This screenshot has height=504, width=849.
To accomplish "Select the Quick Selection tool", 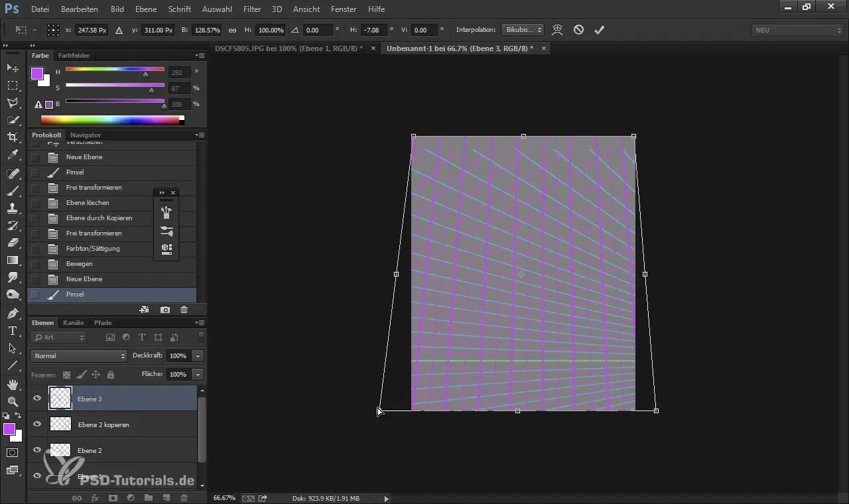I will click(13, 120).
